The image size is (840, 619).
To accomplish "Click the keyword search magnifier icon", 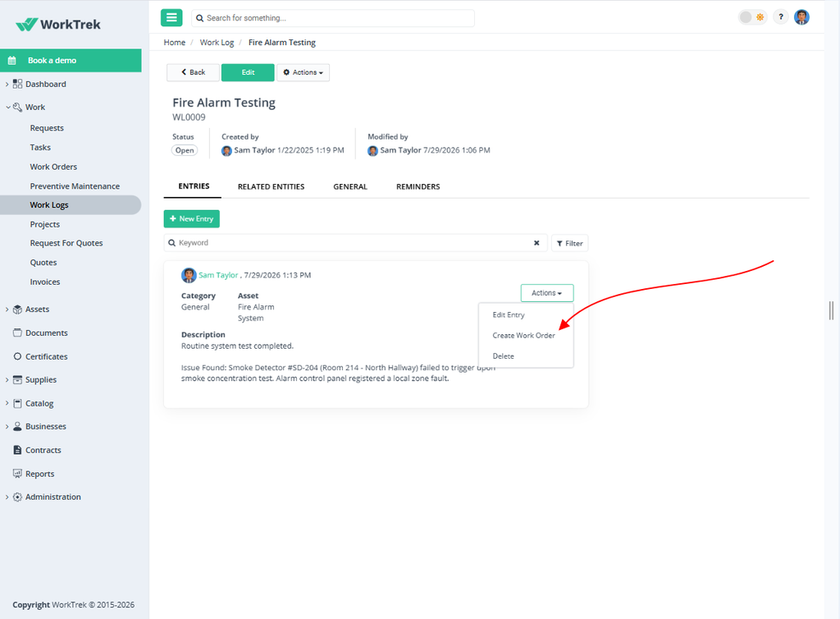I will coord(172,243).
